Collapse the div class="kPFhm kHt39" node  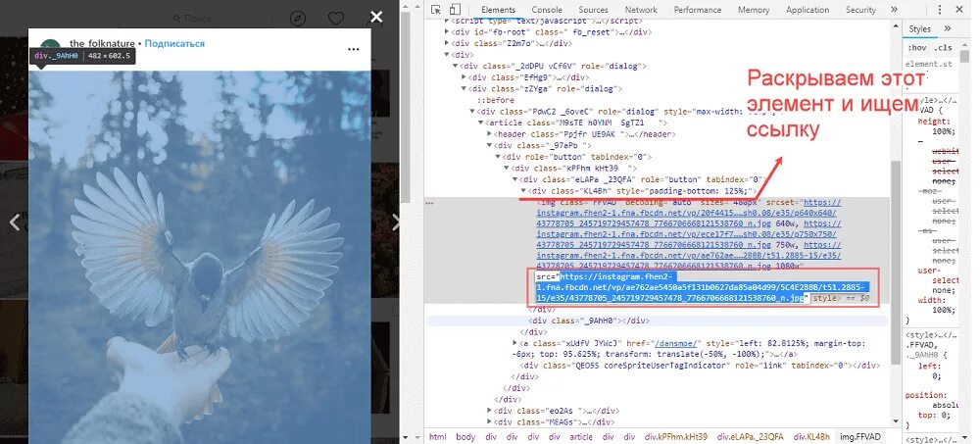(x=507, y=169)
